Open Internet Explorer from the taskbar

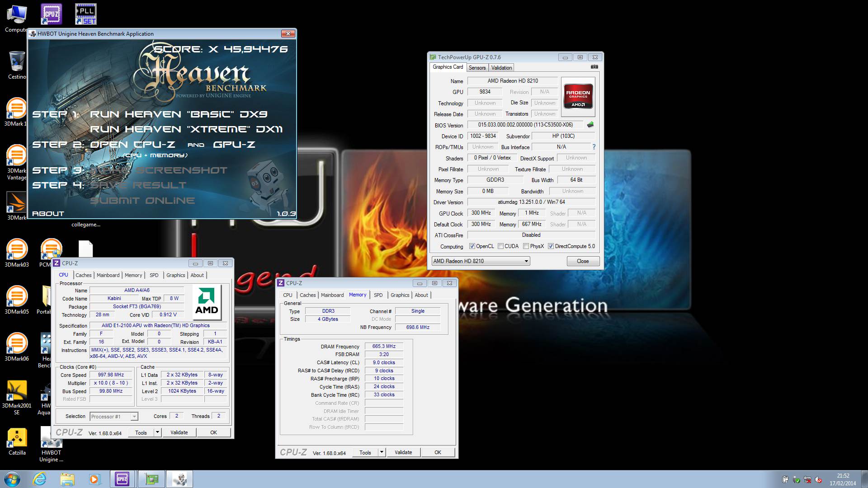coord(40,479)
